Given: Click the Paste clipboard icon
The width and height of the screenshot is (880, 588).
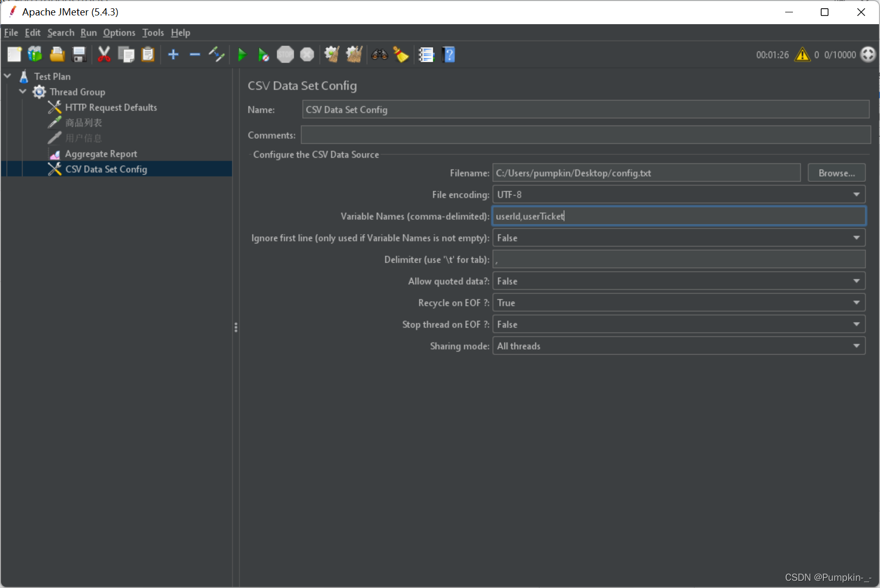Looking at the screenshot, I should click(x=148, y=55).
